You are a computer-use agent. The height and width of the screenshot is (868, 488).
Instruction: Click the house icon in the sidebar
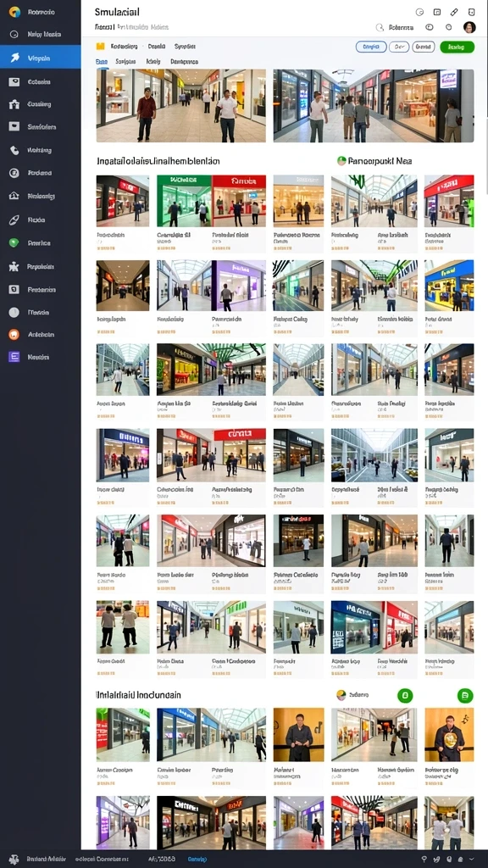tap(14, 196)
